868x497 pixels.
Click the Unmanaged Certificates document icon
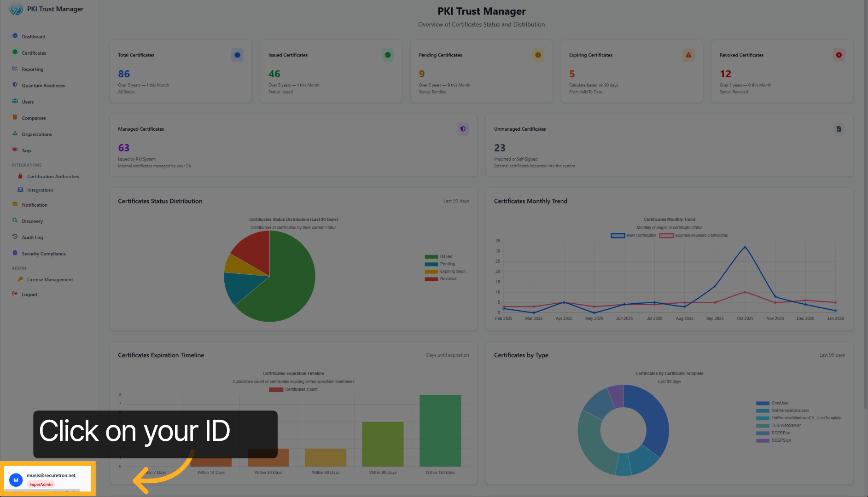(x=839, y=129)
